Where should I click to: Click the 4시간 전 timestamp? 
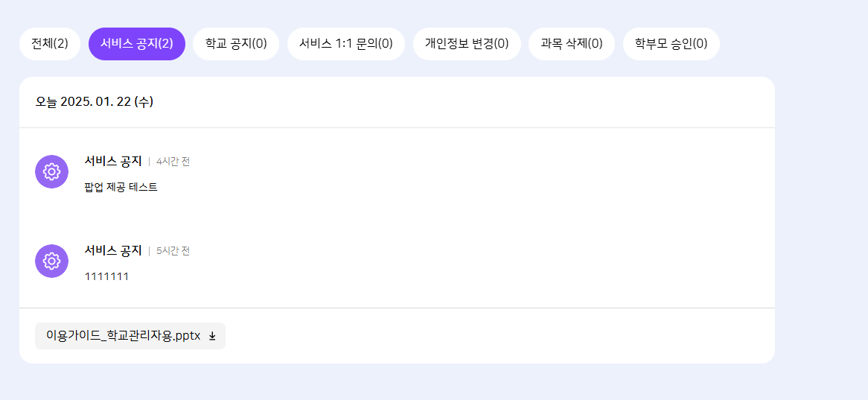click(x=173, y=162)
